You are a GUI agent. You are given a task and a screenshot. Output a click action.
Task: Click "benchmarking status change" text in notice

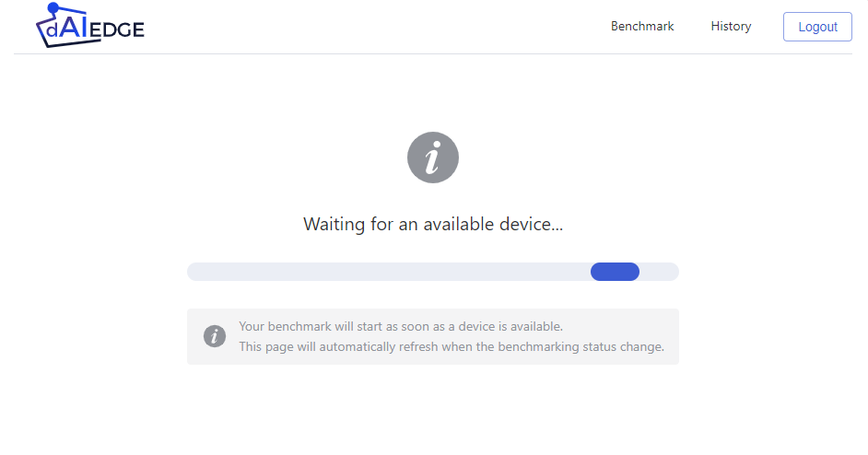[581, 346]
